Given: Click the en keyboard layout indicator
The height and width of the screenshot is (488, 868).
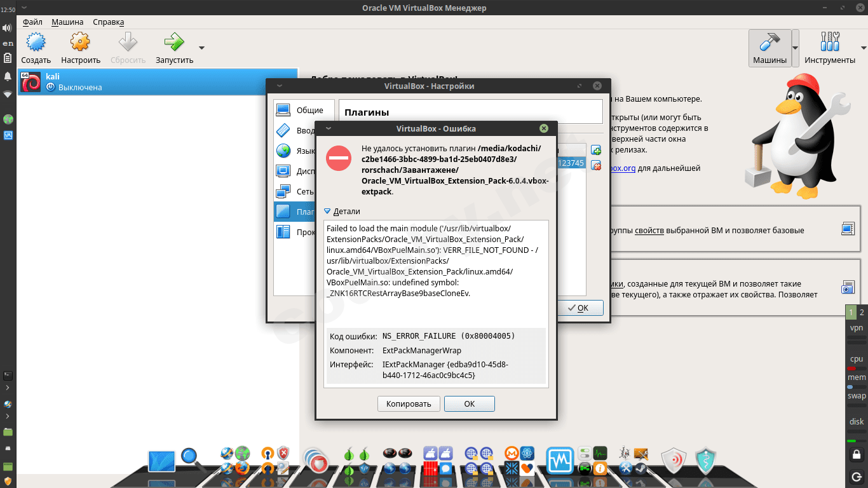Looking at the screenshot, I should [8, 43].
